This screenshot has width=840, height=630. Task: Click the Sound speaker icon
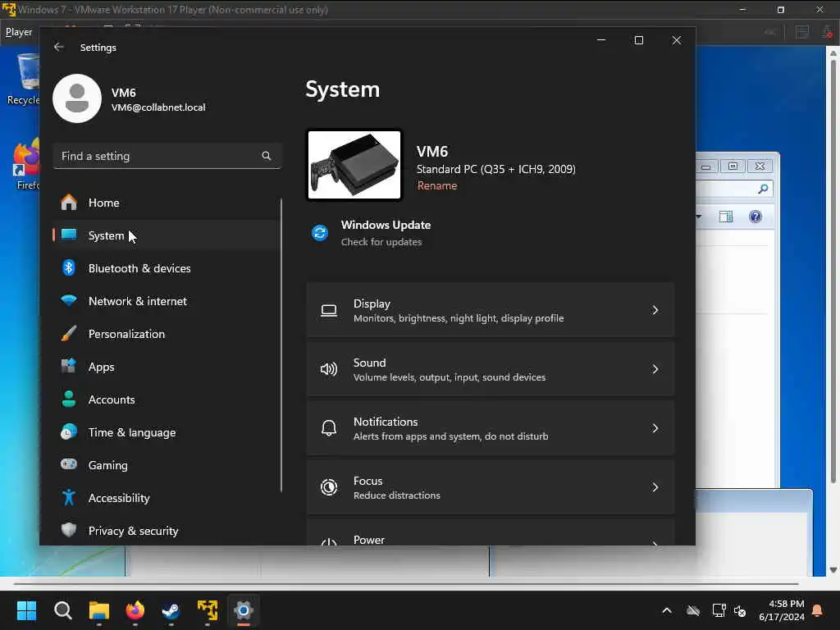click(329, 369)
